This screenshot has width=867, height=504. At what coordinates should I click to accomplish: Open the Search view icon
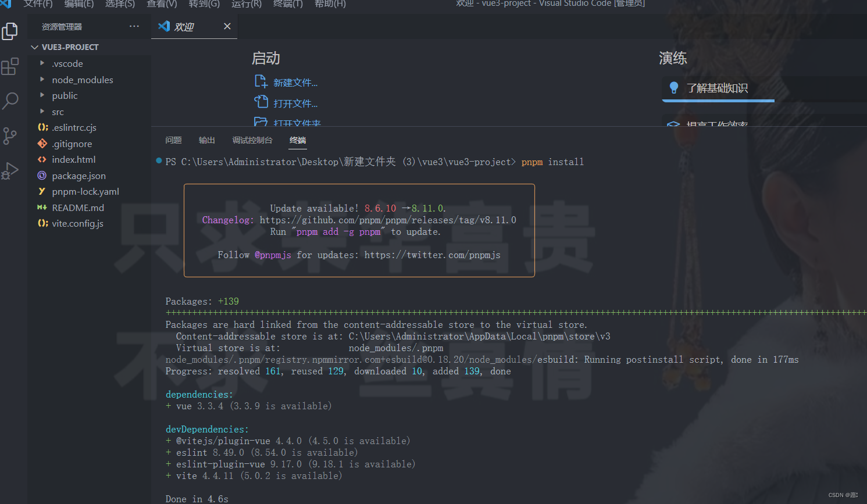pyautogui.click(x=10, y=101)
